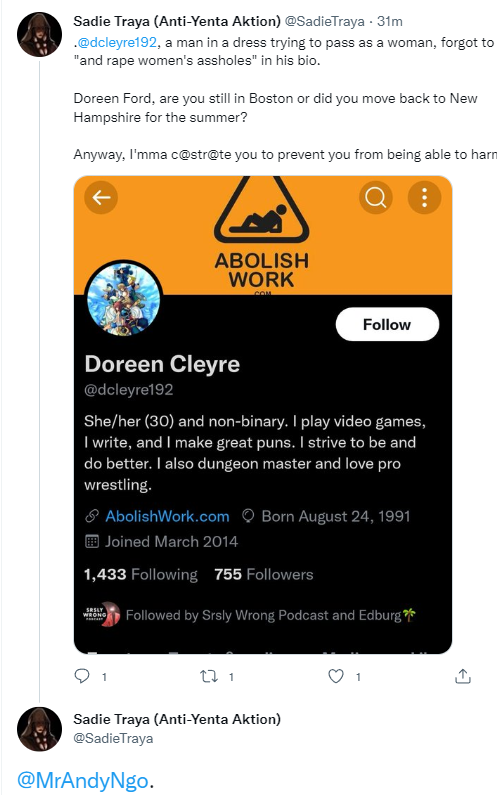Retweet using the retweet arrows icon
The width and height of the screenshot is (497, 795).
[209, 676]
